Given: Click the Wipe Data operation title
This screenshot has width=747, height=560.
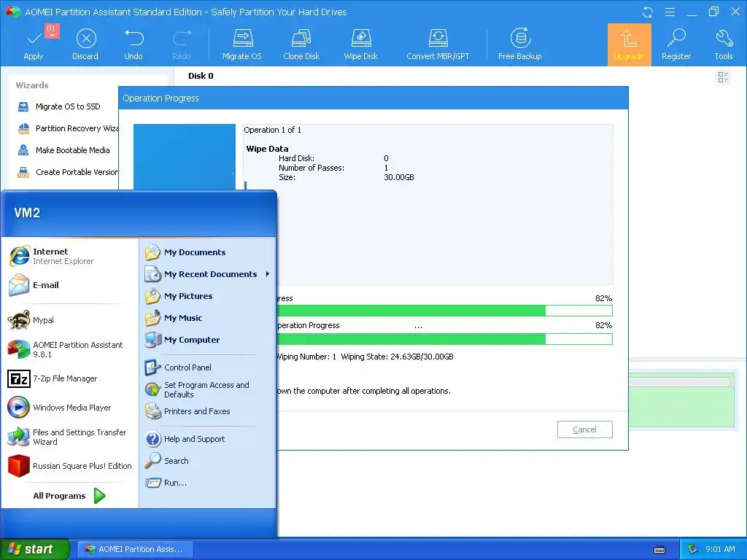Looking at the screenshot, I should [x=267, y=149].
